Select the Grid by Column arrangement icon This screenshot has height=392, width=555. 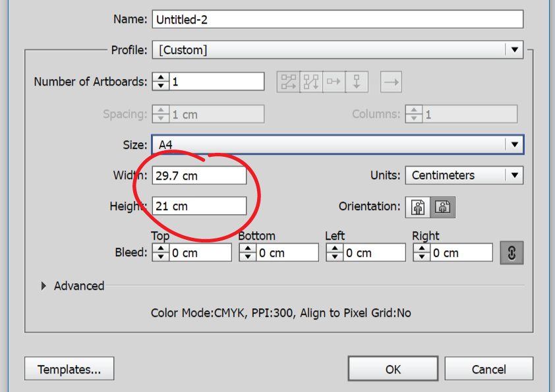(310, 82)
